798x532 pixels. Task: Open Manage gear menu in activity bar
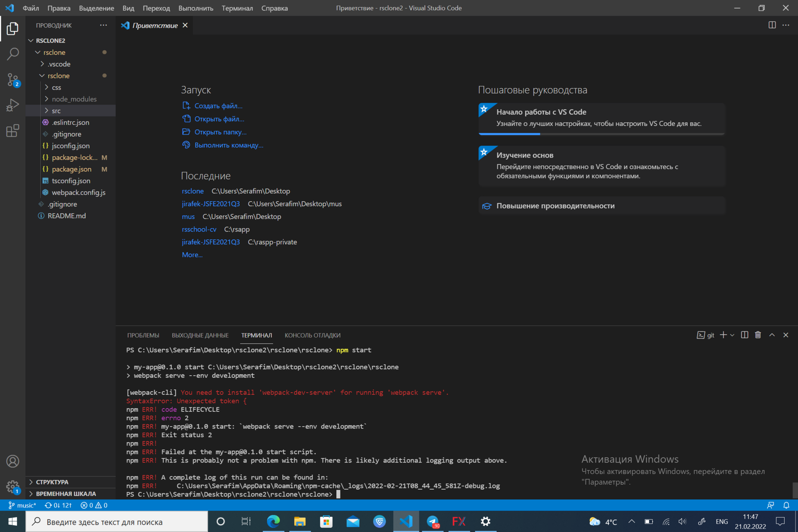(x=12, y=487)
